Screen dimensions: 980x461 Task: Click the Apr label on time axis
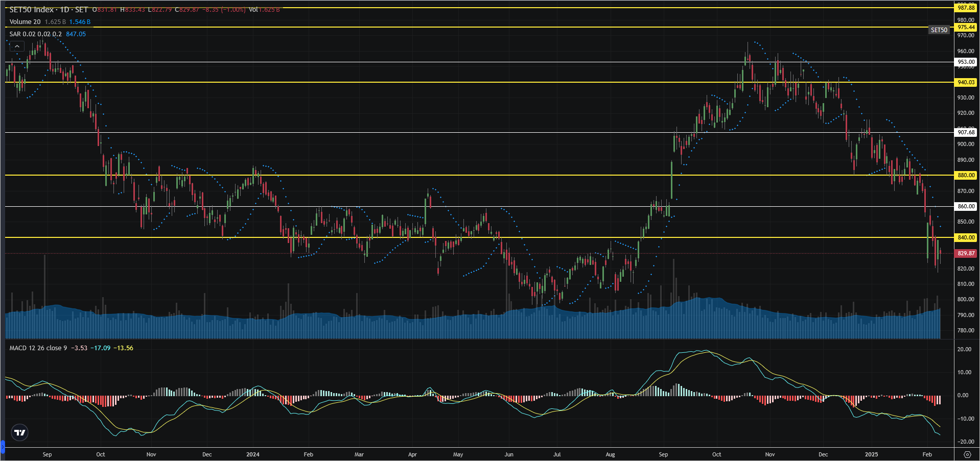pyautogui.click(x=412, y=454)
